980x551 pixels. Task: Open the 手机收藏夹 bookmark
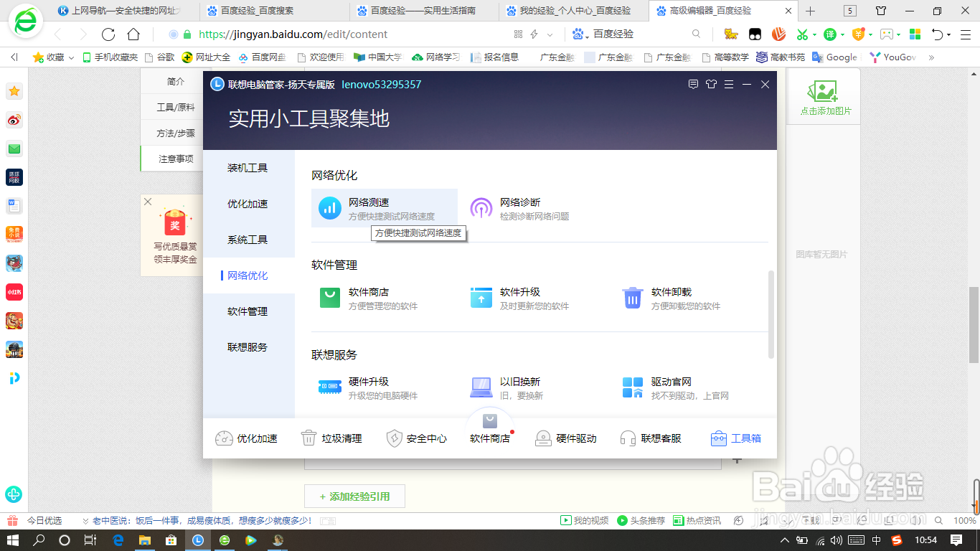[x=110, y=57]
